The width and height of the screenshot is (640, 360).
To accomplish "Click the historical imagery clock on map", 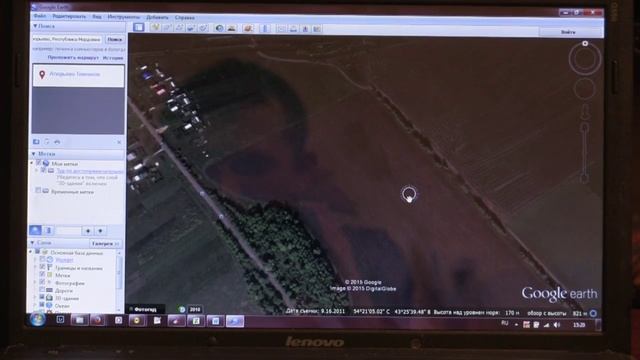I will [x=182, y=309].
